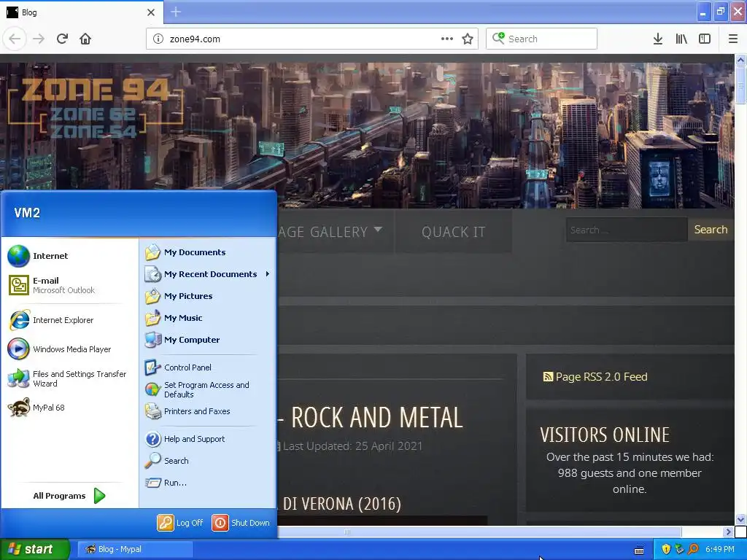Click the vertical scrollbar down arrow
This screenshot has height=560, width=747.
click(x=740, y=519)
